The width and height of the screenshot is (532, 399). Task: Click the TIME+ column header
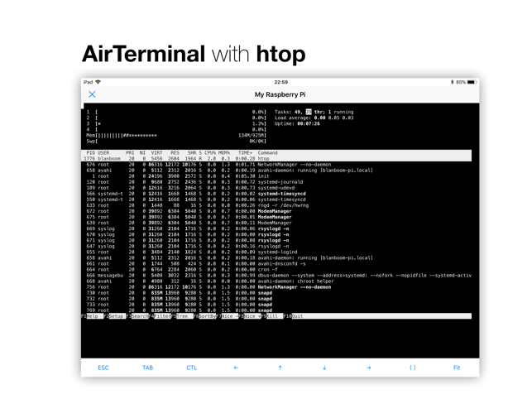tap(245, 153)
